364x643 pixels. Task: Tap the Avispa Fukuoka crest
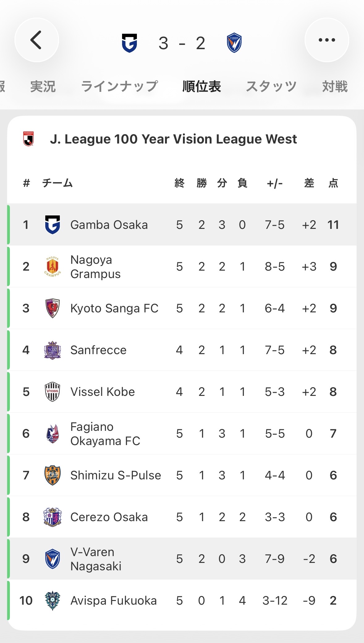(53, 601)
